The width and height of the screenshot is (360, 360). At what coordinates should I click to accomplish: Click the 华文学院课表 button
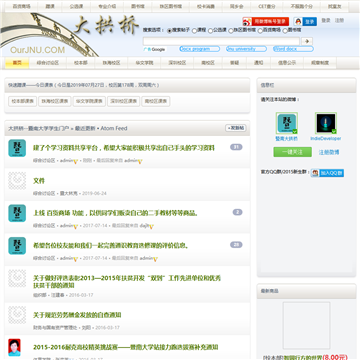click(89, 101)
